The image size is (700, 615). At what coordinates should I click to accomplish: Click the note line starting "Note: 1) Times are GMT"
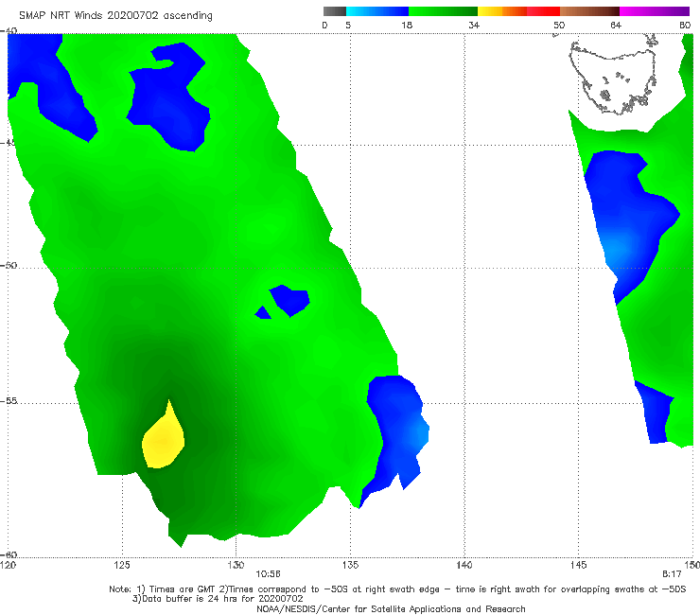click(x=397, y=589)
